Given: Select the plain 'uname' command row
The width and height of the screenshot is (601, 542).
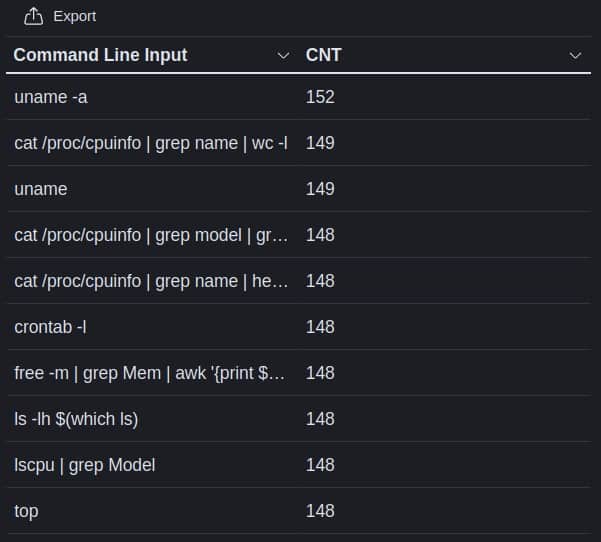Looking at the screenshot, I should tap(299, 189).
